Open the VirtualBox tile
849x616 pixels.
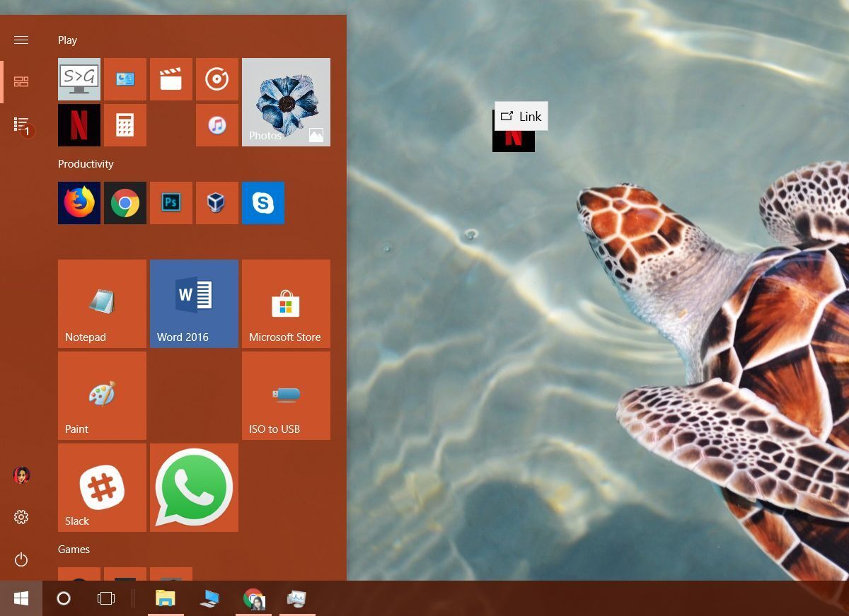[x=216, y=203]
